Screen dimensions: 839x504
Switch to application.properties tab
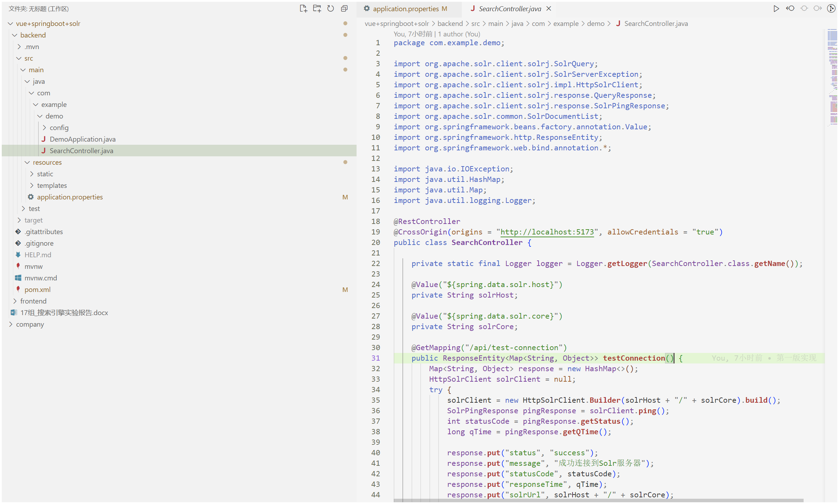[405, 9]
